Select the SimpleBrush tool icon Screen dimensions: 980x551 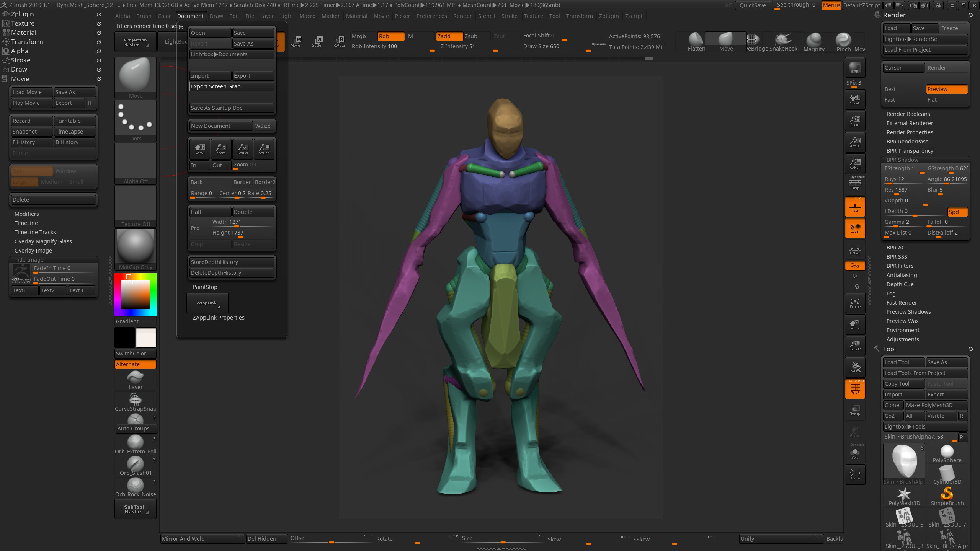(x=947, y=497)
